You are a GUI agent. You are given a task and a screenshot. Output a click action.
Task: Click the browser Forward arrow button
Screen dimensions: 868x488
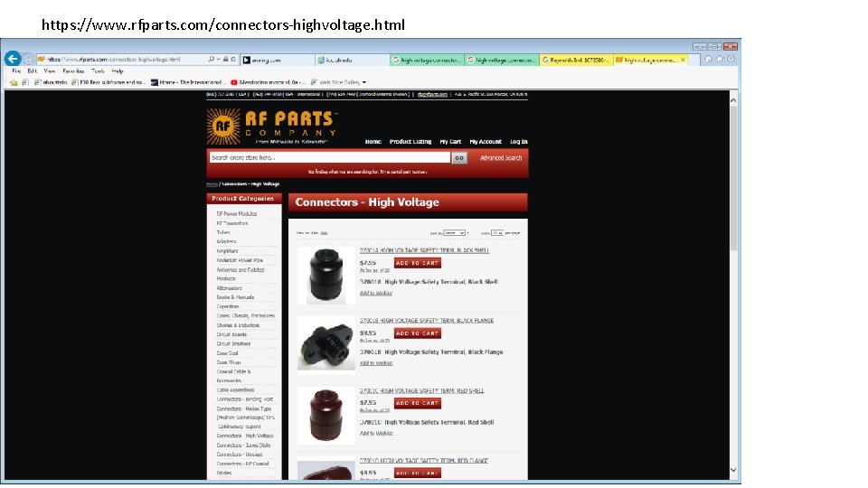pyautogui.click(x=28, y=60)
